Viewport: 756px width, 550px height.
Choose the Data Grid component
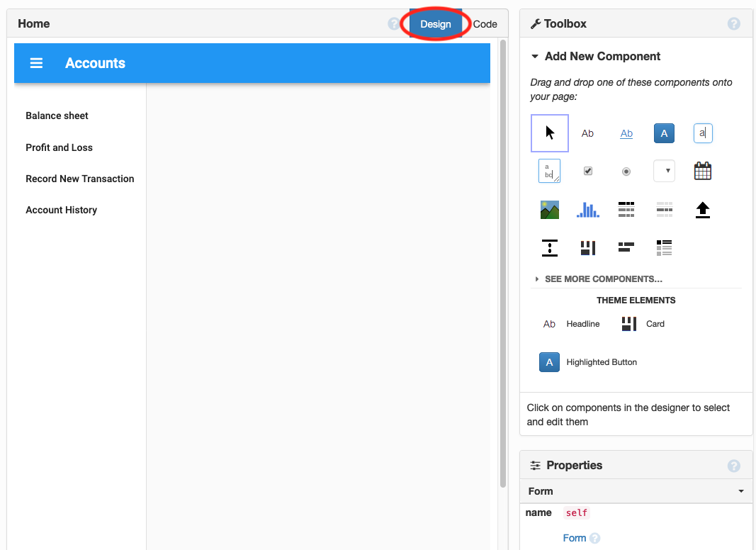coord(626,209)
